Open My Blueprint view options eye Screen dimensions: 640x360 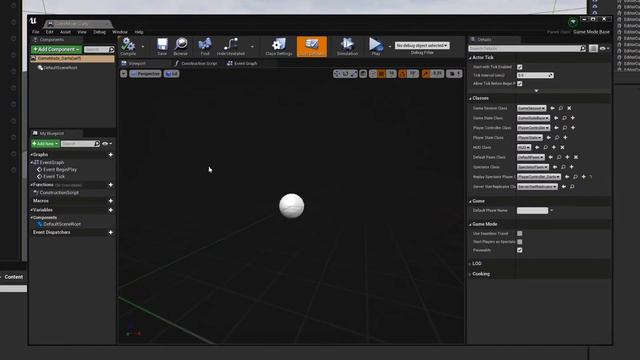pyautogui.click(x=107, y=144)
